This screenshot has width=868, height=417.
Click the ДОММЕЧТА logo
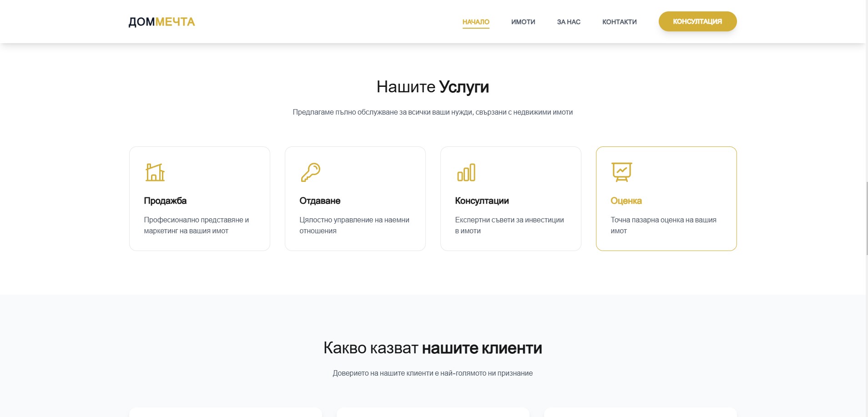[161, 21]
